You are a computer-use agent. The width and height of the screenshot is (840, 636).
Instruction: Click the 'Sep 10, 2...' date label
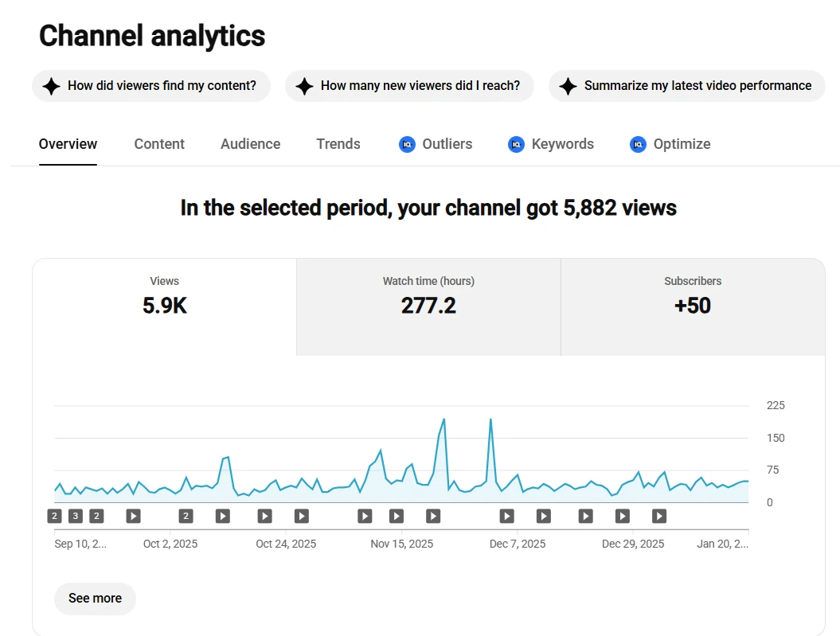(x=80, y=544)
